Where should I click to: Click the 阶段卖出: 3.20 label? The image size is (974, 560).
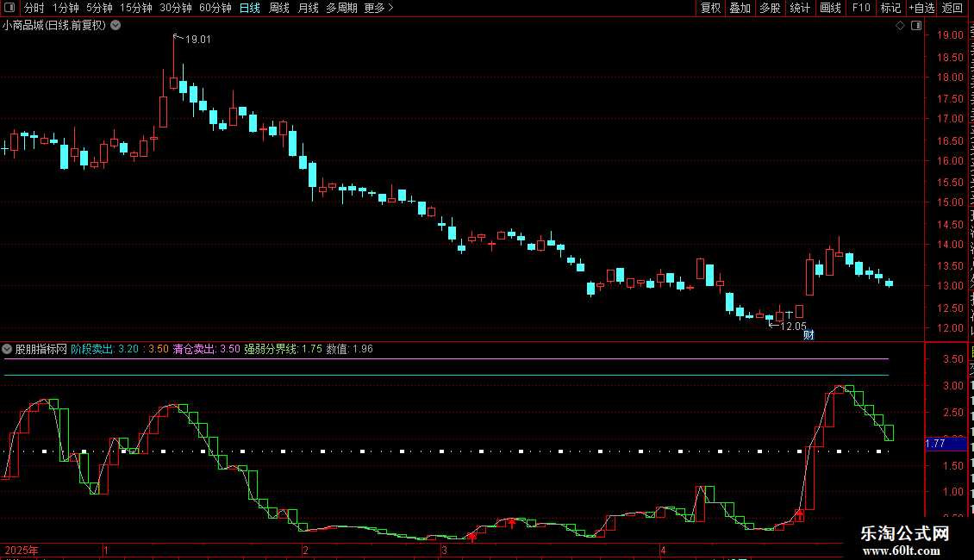tap(105, 349)
